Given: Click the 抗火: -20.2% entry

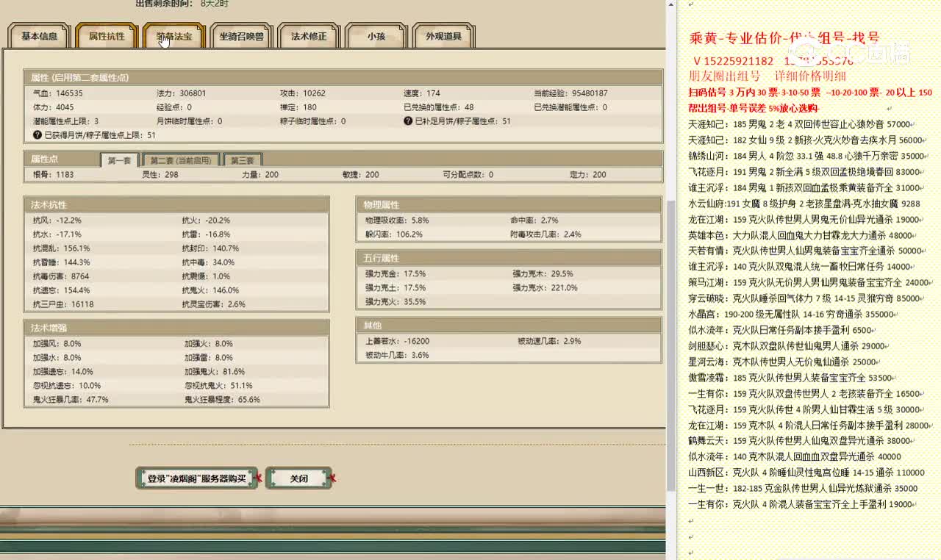Looking at the screenshot, I should 207,220.
